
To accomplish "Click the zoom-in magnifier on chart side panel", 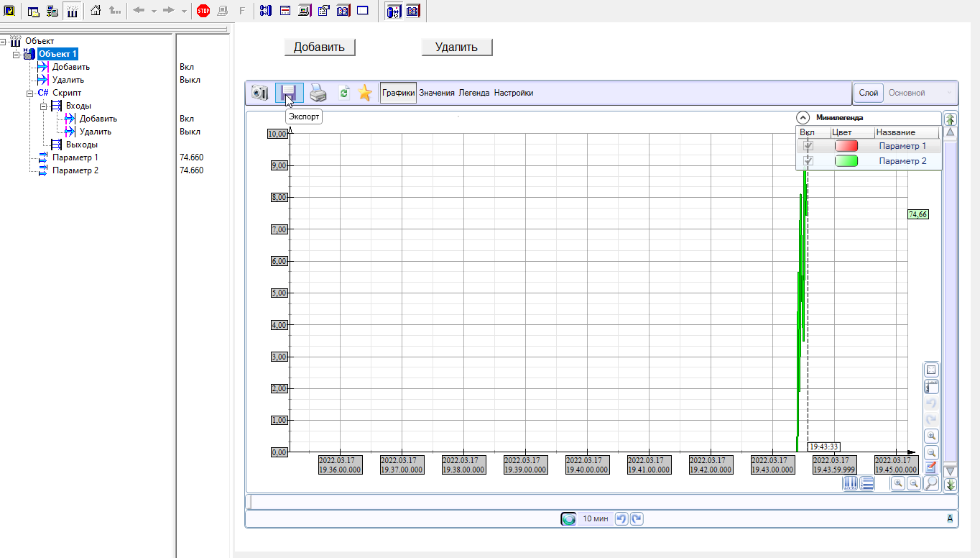I will (931, 436).
